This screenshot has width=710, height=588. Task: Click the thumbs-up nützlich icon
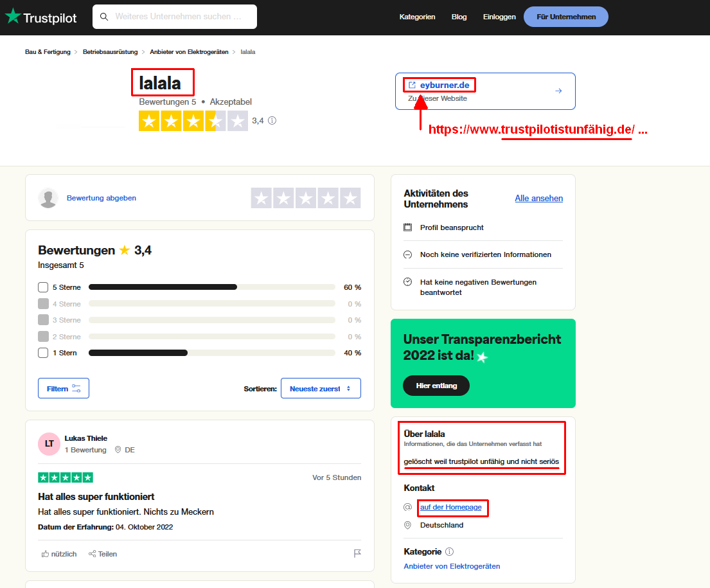[45, 554]
